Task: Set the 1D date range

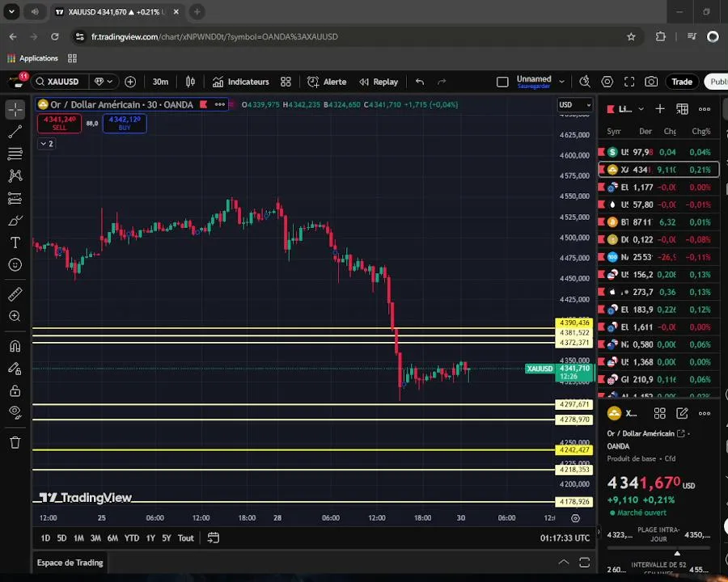Action: 45,538
